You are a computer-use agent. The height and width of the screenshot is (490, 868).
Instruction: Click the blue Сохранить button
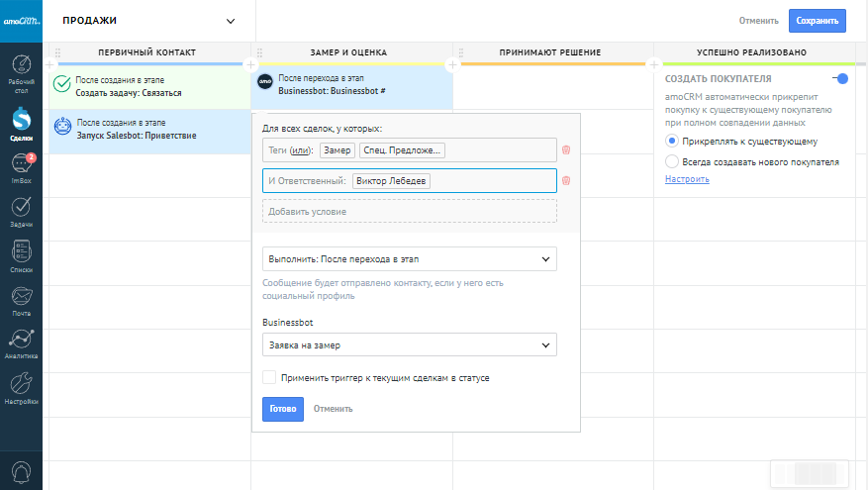tap(817, 21)
